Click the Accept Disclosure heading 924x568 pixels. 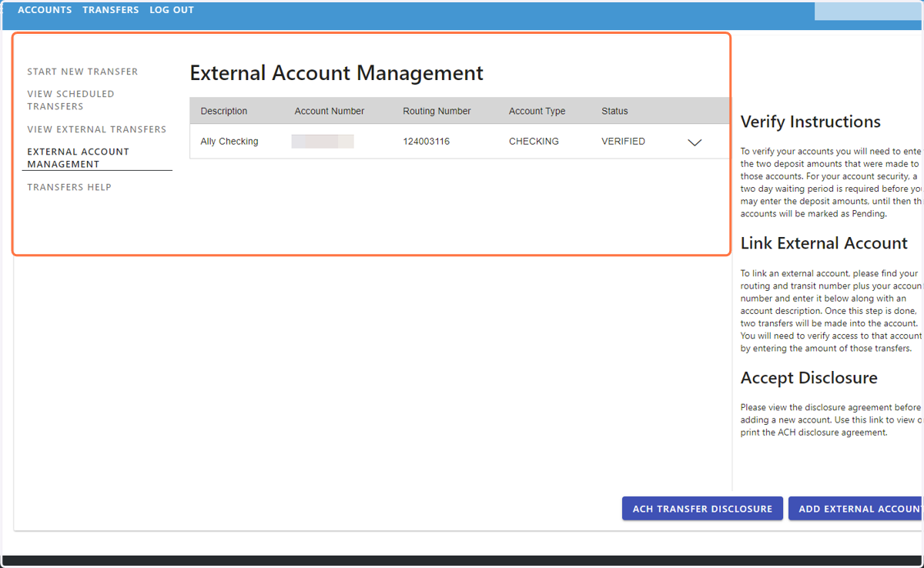pyautogui.click(x=808, y=378)
